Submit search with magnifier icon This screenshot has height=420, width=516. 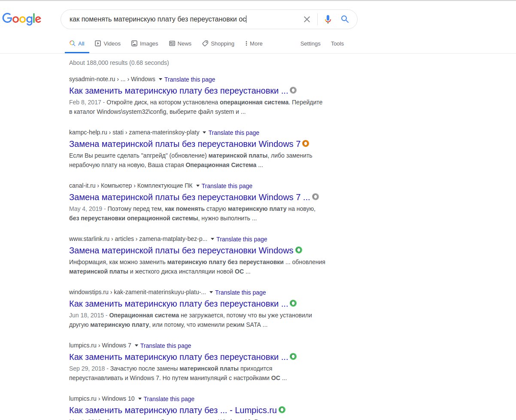[345, 19]
